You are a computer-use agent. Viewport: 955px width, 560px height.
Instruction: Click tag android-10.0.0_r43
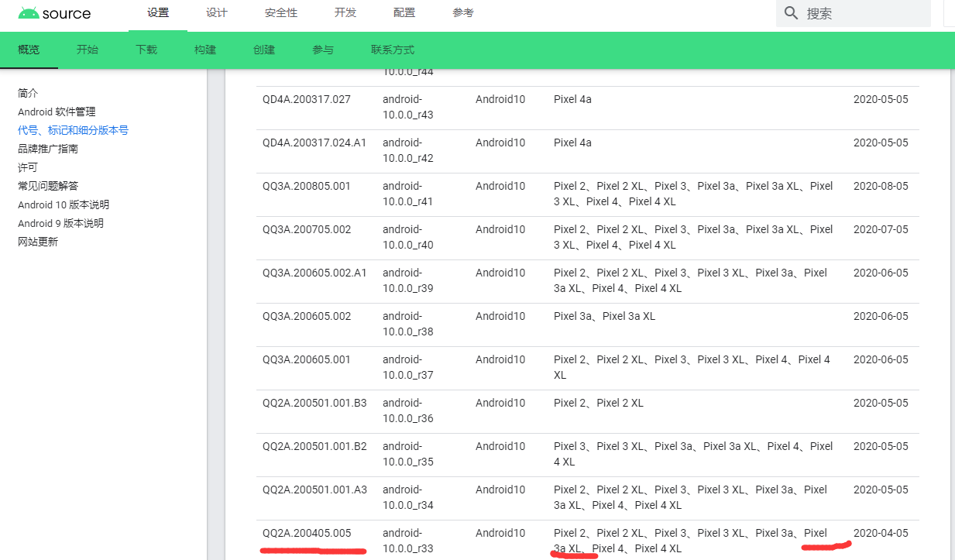coord(408,107)
